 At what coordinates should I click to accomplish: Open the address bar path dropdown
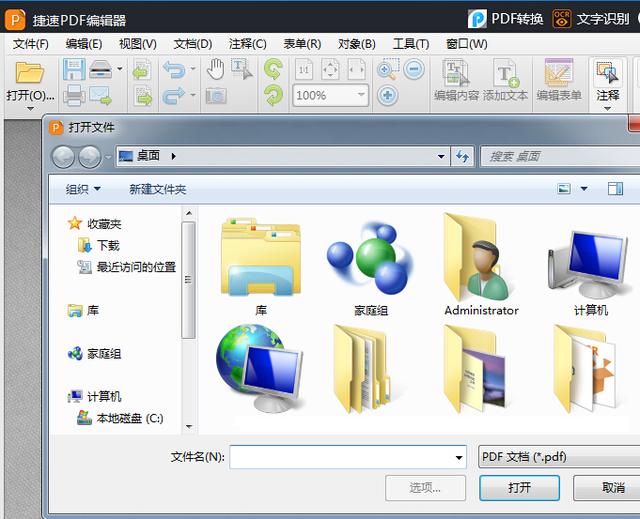tap(441, 156)
